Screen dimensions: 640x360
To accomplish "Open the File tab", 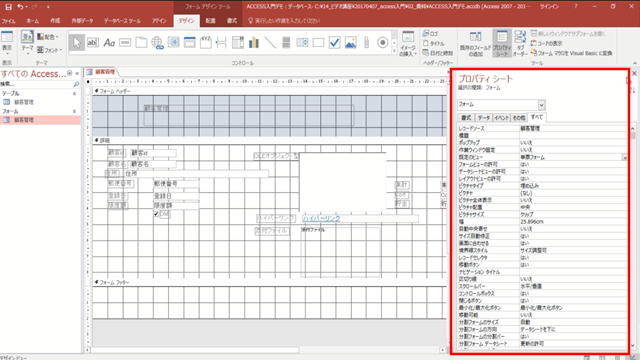I will click(8, 21).
